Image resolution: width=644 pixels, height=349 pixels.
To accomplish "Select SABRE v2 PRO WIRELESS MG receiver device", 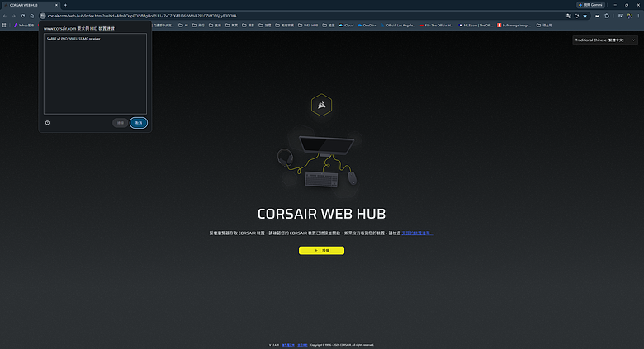I will pos(73,39).
